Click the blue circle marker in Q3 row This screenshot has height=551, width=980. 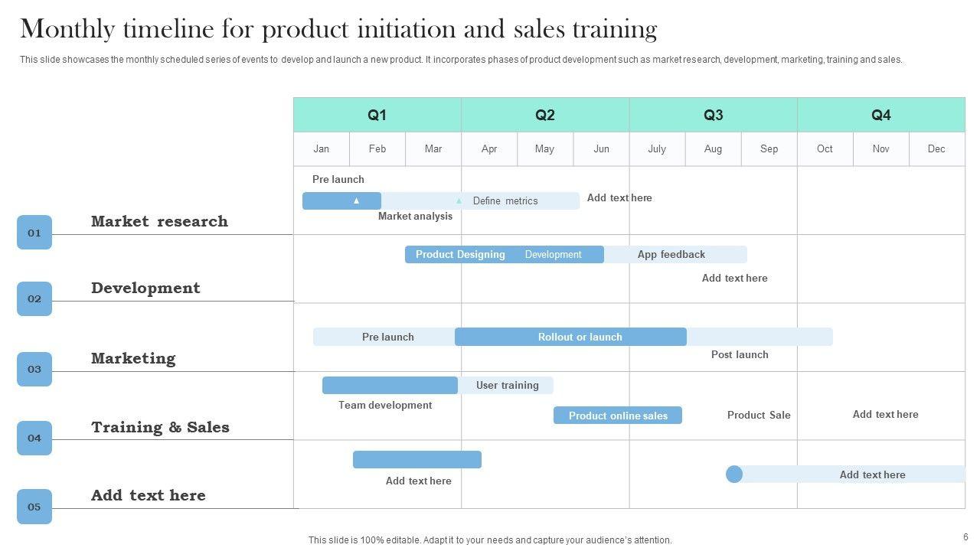point(734,474)
